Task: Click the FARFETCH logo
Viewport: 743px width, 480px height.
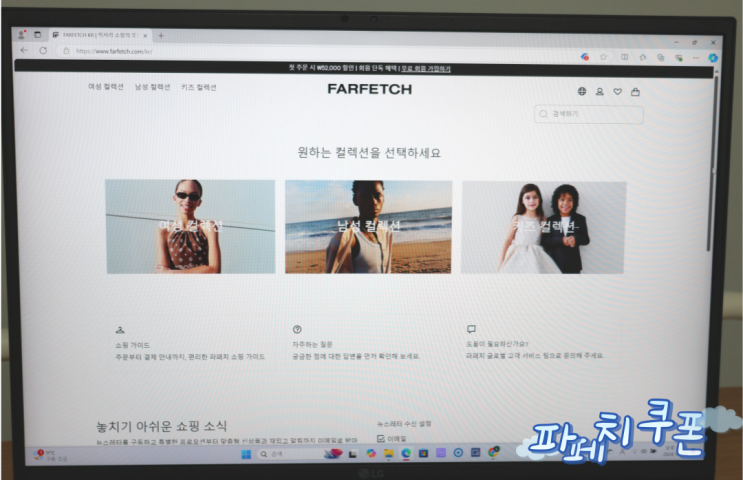Action: tap(370, 89)
